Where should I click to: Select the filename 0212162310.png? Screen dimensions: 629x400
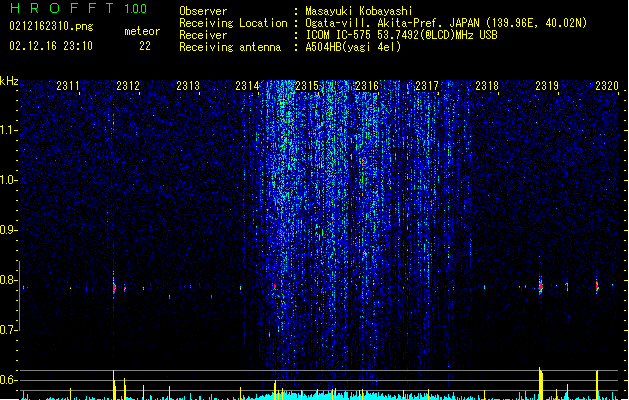tap(51, 26)
